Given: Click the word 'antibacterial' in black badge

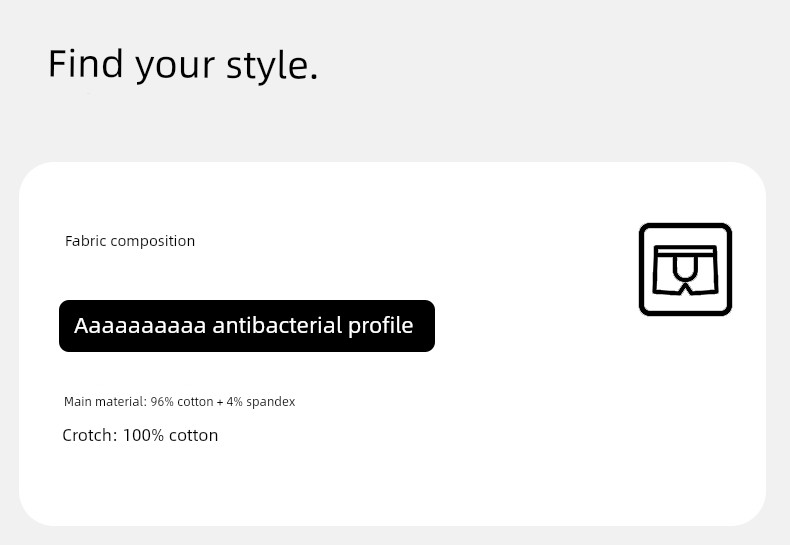Looking at the screenshot, I should (278, 325).
